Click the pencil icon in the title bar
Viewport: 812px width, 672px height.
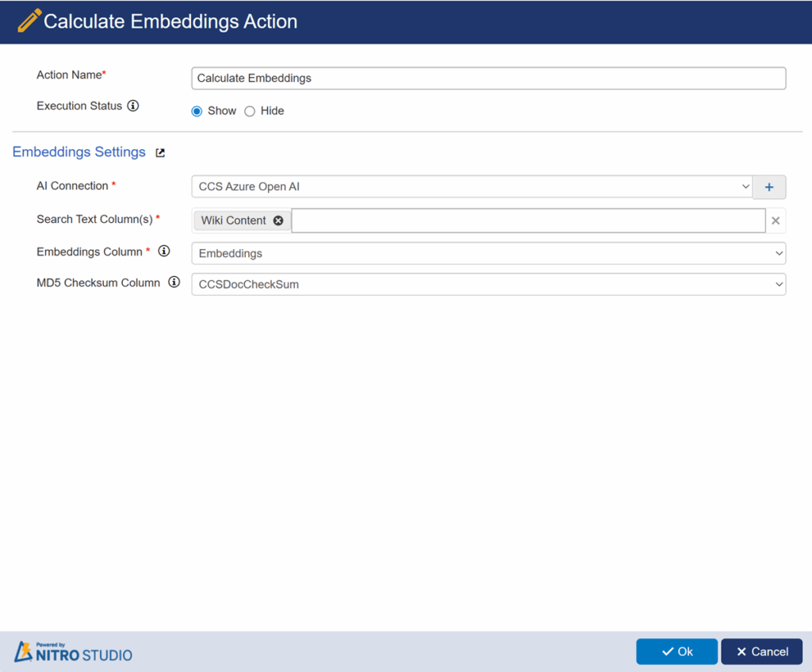click(29, 21)
